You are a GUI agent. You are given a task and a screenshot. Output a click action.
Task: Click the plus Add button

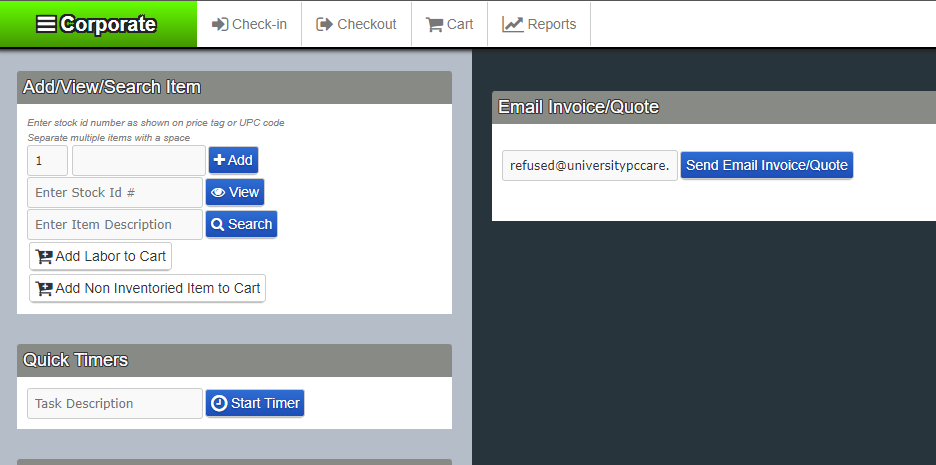(x=233, y=160)
